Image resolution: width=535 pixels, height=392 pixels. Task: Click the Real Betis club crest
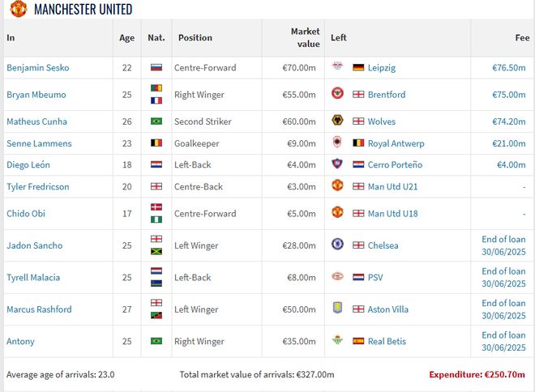pyautogui.click(x=338, y=341)
